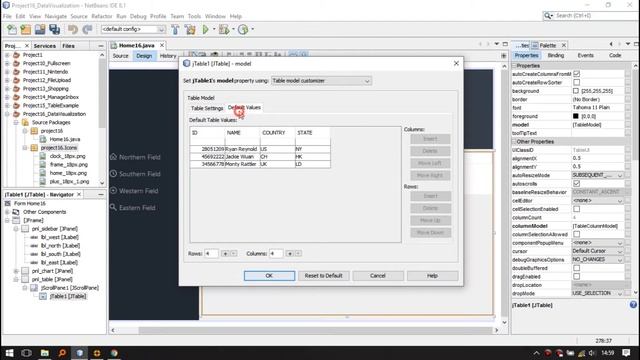Screen dimensions: 640x360
Task: Open Task View on taskbar
Action: [27, 353]
